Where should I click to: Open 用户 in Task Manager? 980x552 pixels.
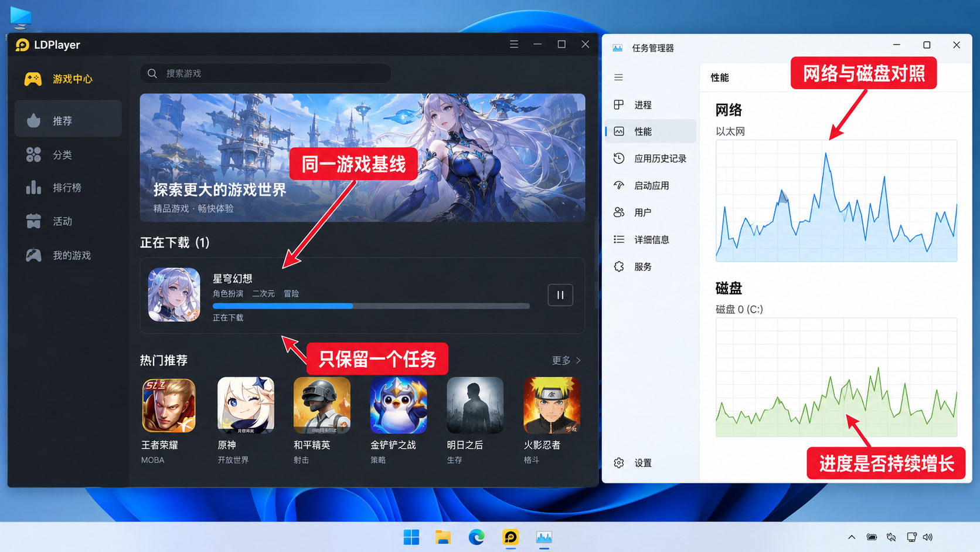651,212
